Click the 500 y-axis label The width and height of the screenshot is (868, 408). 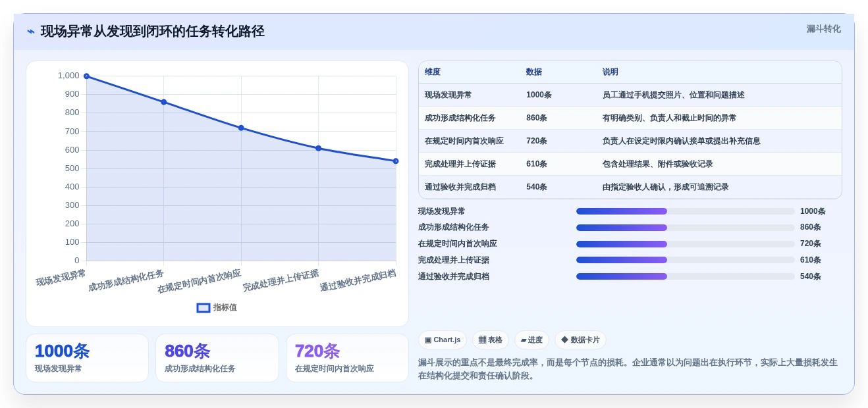[x=72, y=168]
